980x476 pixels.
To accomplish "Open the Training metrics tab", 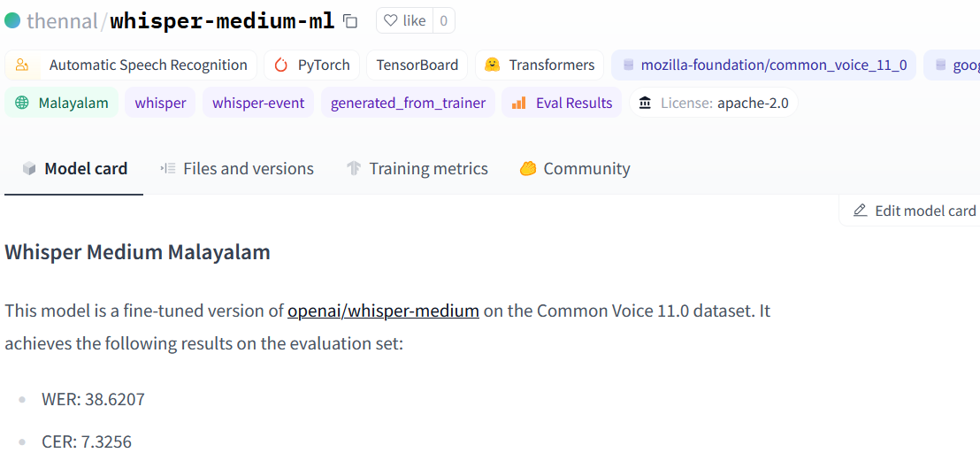I will pos(417,168).
